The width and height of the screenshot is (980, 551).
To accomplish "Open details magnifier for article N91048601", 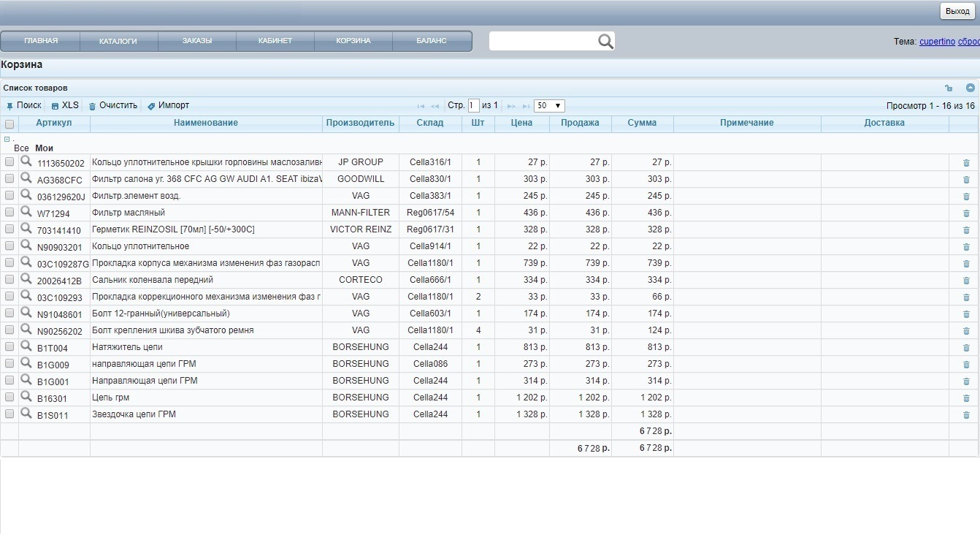I will (x=26, y=312).
